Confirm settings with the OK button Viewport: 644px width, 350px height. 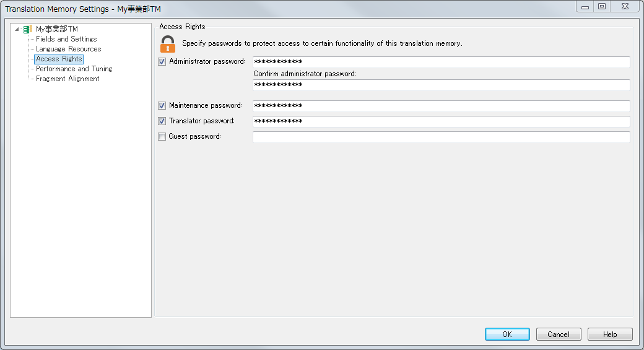[507, 335]
